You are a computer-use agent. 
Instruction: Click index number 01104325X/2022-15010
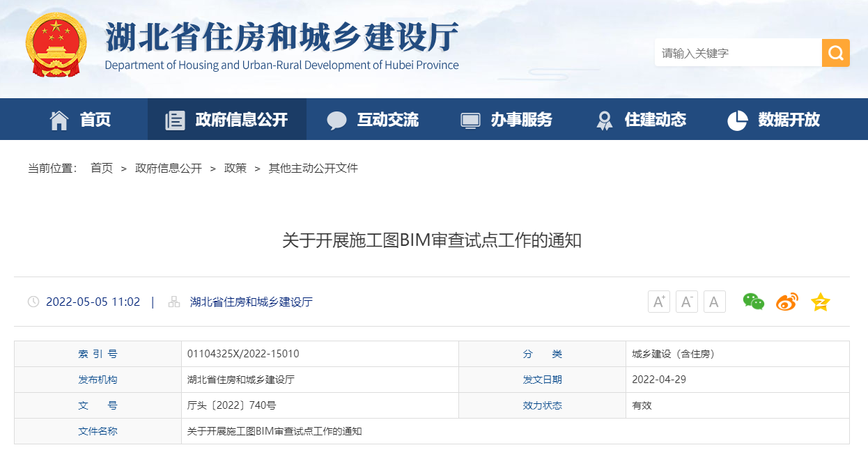click(243, 354)
